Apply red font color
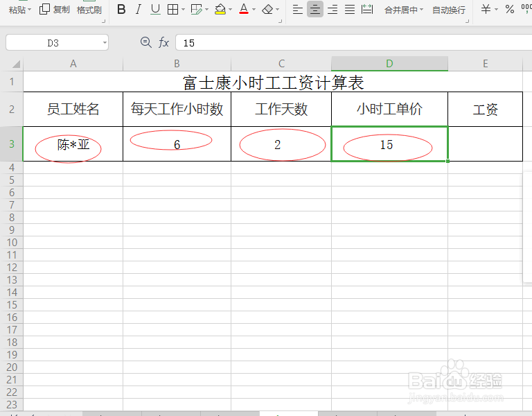This screenshot has height=416, width=532. click(x=244, y=10)
